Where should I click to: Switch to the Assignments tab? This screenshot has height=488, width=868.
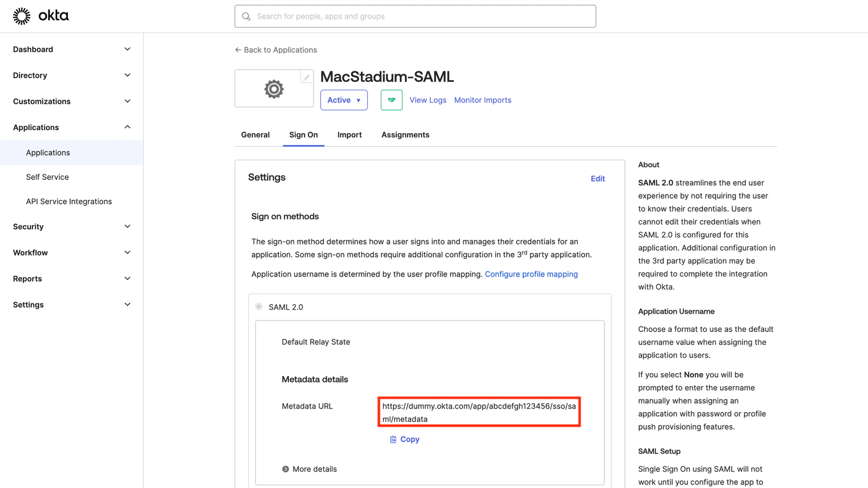coord(405,135)
